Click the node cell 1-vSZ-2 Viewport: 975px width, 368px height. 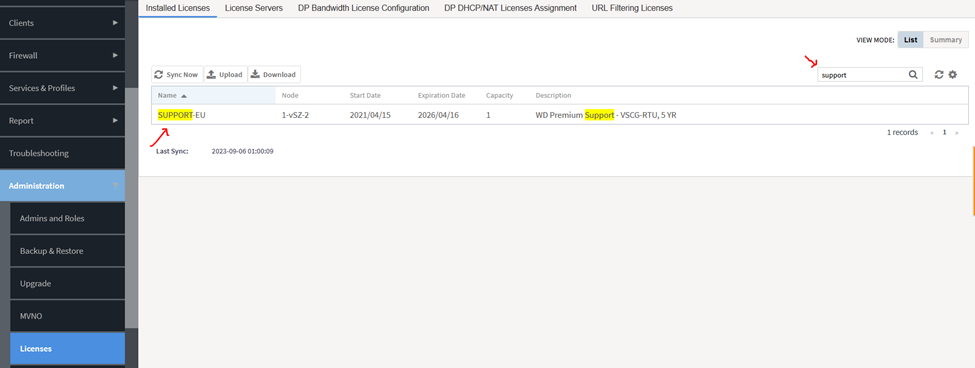point(295,115)
